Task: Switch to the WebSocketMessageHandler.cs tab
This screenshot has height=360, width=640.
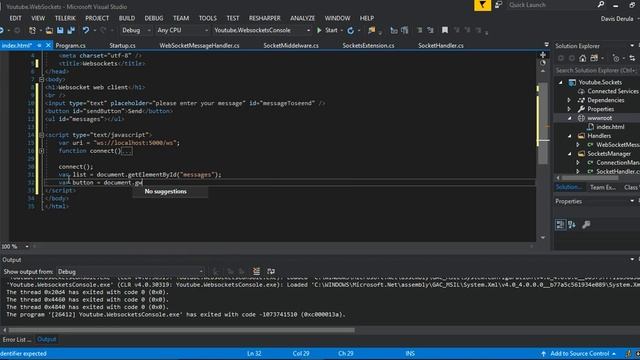Action: pyautogui.click(x=199, y=45)
